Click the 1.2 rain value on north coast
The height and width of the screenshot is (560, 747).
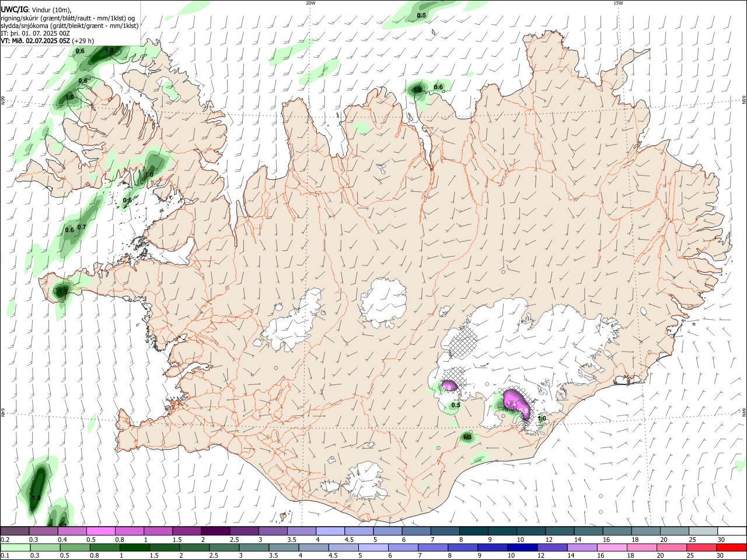point(417,90)
